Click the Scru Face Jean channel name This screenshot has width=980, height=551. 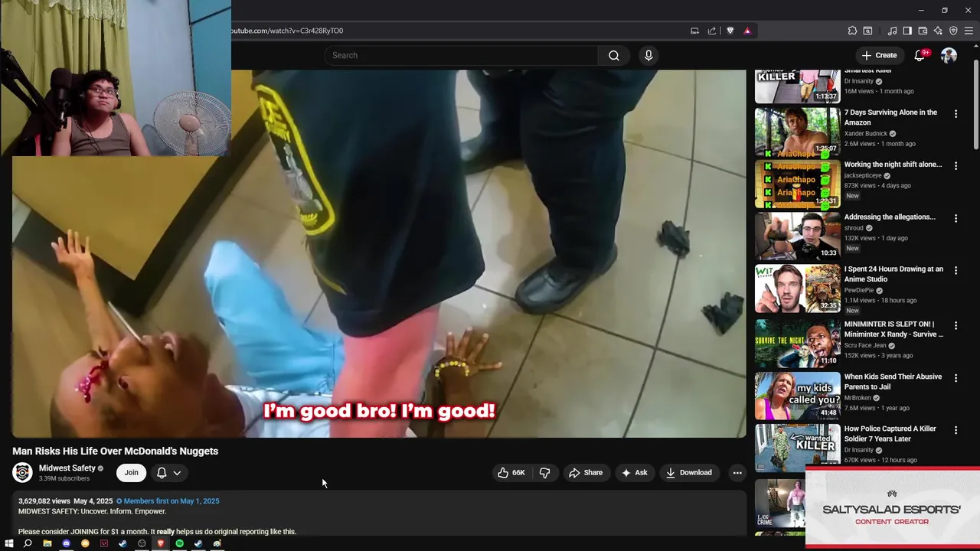tap(865, 345)
